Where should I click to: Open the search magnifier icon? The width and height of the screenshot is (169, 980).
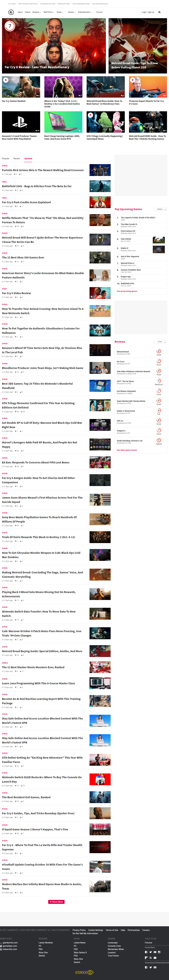coord(159,12)
